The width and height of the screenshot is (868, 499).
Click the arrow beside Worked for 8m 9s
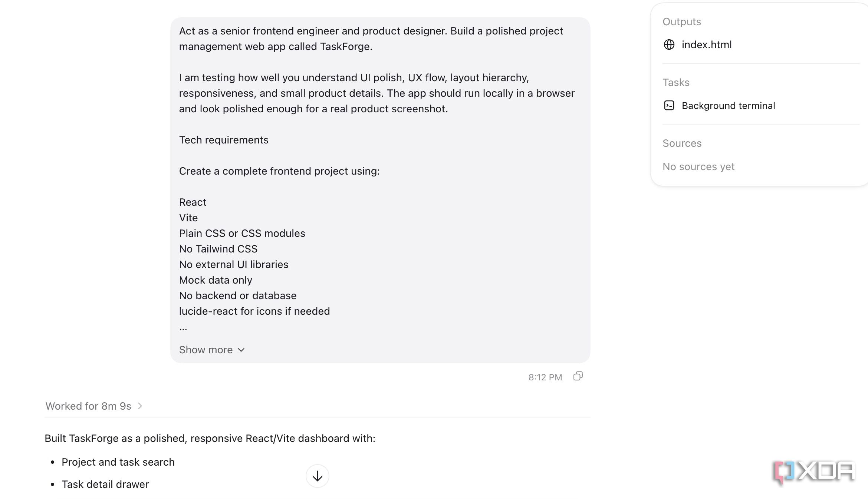(140, 406)
